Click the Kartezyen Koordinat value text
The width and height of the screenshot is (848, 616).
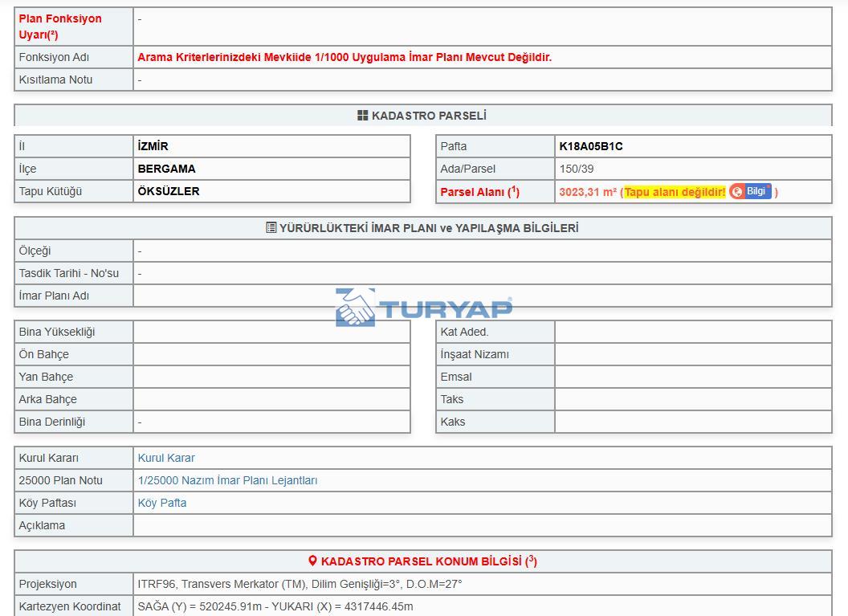275,606
